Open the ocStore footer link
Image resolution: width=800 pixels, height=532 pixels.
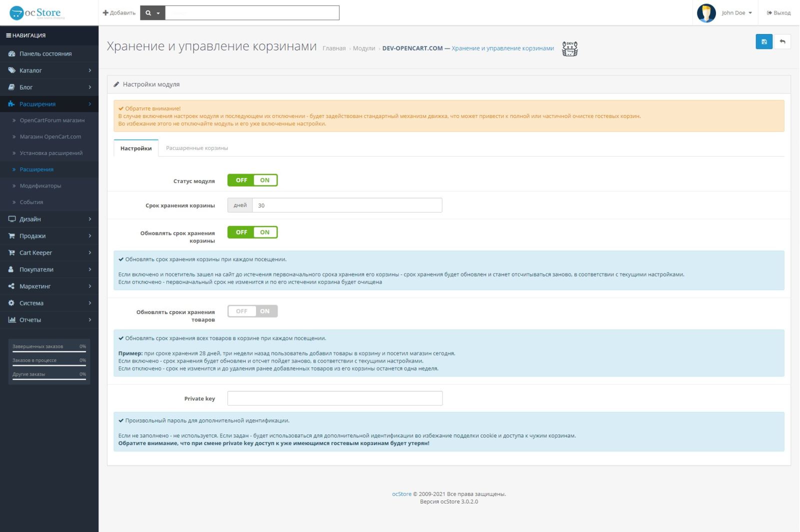click(401, 494)
